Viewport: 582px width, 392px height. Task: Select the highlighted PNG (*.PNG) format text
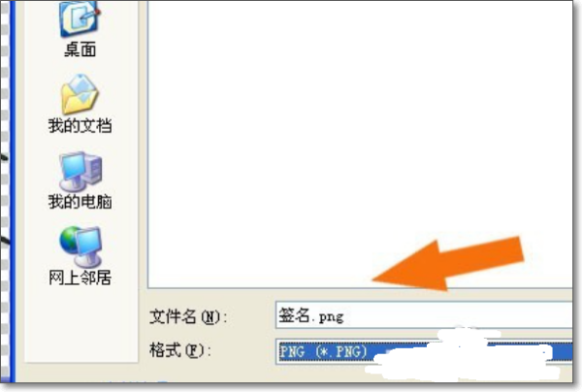[323, 351]
